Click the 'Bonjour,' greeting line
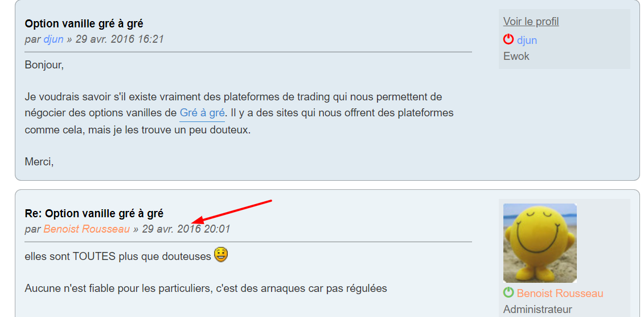The height and width of the screenshot is (317, 644). [44, 65]
